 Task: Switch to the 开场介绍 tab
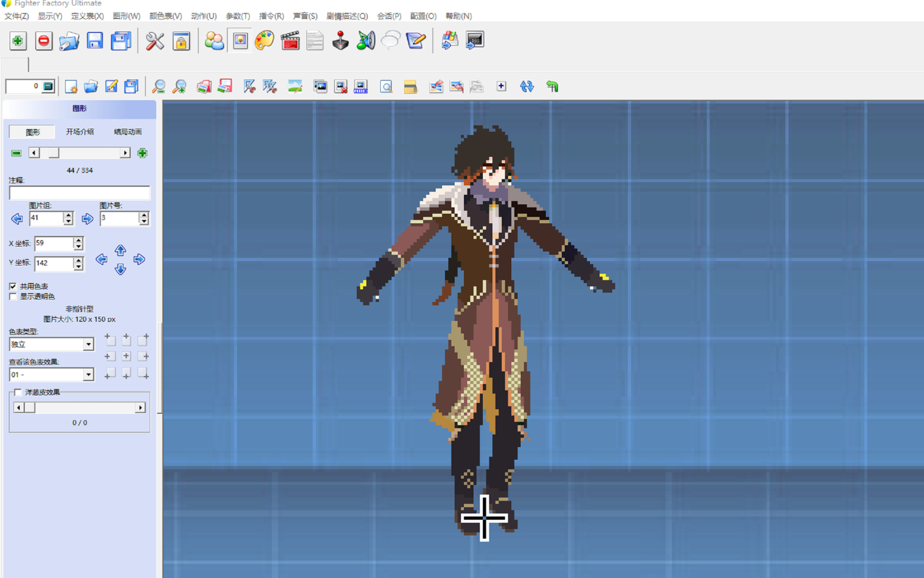click(x=79, y=132)
